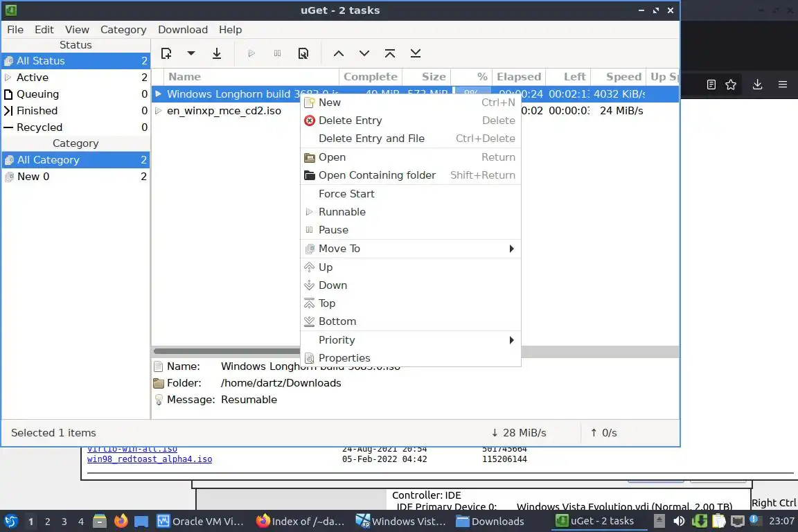Image resolution: width=798 pixels, height=532 pixels.
Task: Open the Edit menu
Action: tap(44, 30)
